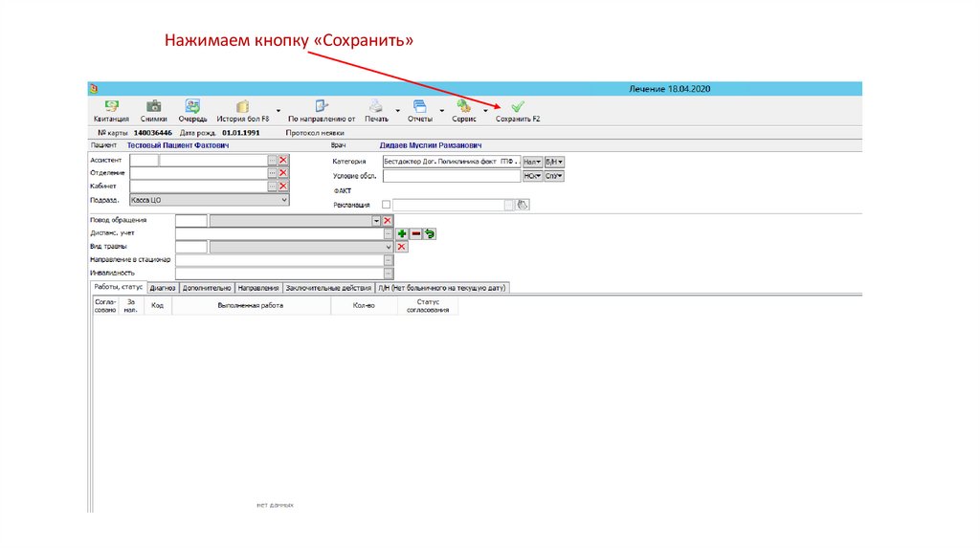
Task: Click the Кол-во column header
Action: (364, 305)
